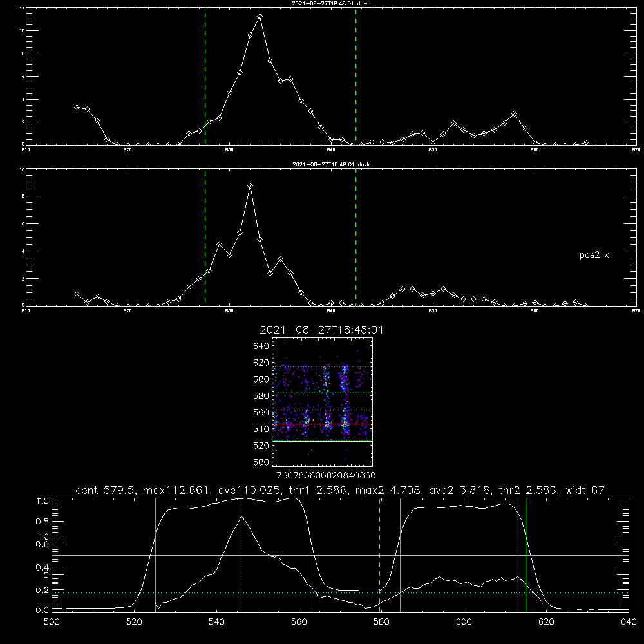Click the "560" x-axis label of bottom plot
The image size is (644, 644).
pos(299,622)
